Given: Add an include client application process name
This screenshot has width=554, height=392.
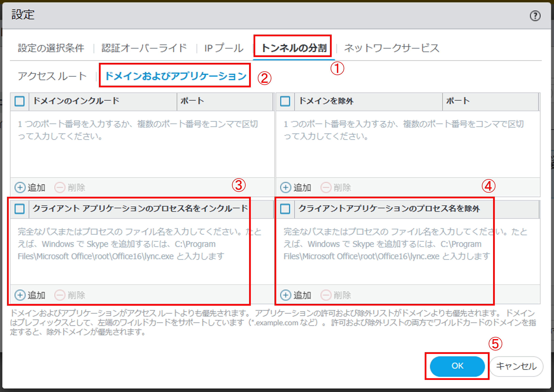Looking at the screenshot, I should click(x=20, y=295).
